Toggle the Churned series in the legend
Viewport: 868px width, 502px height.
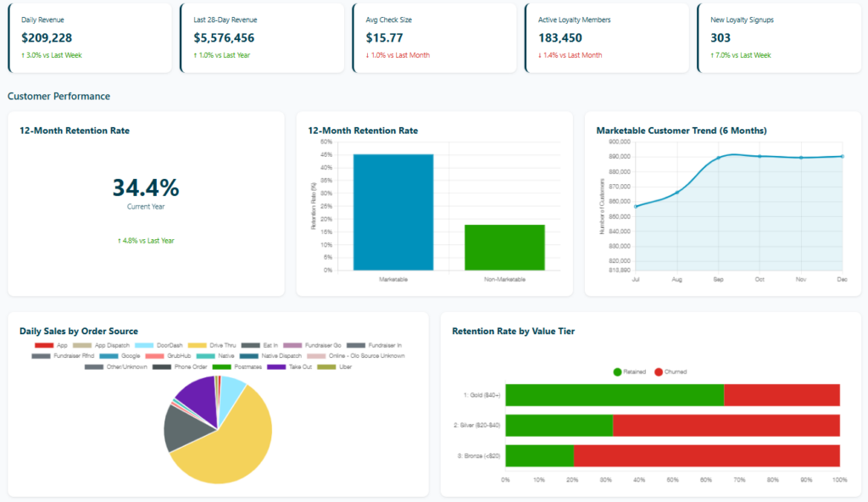(668, 371)
